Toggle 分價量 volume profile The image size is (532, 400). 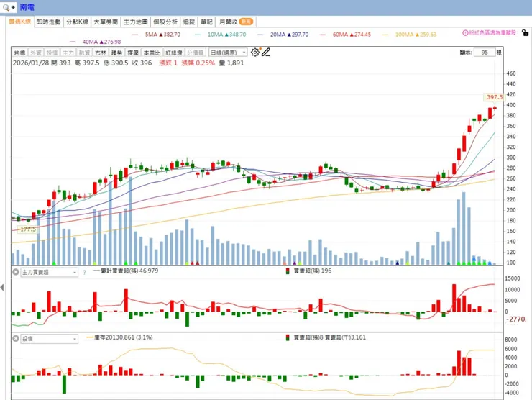(196, 53)
